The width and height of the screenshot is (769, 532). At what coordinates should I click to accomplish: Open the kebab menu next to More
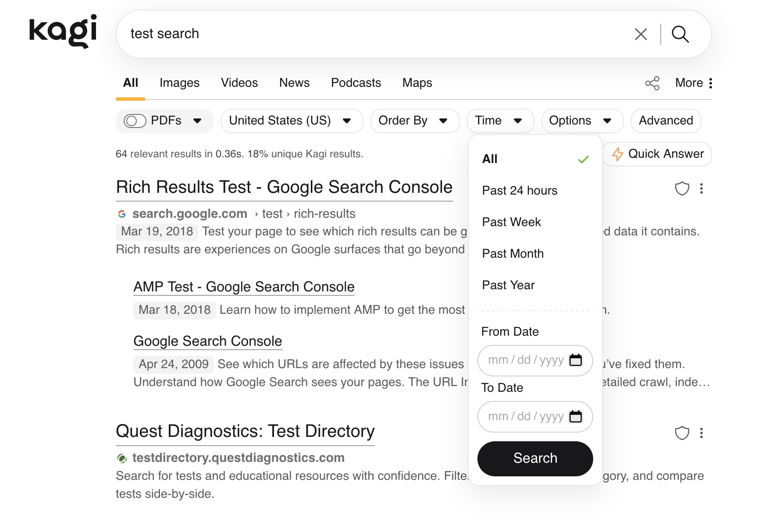point(711,83)
